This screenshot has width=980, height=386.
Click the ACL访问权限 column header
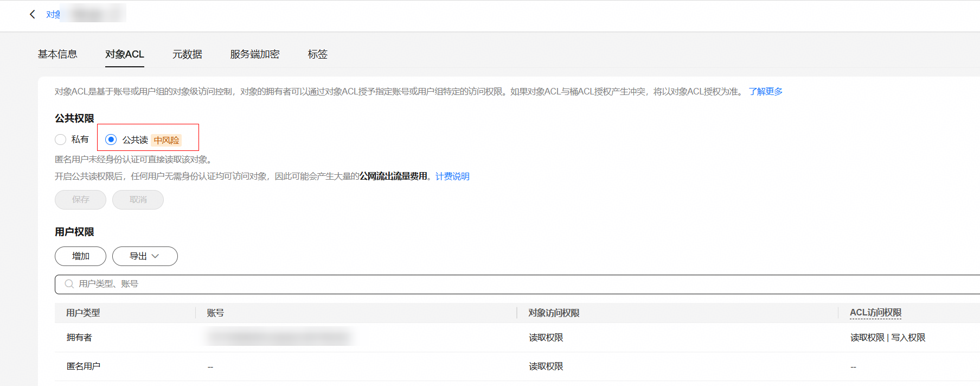875,313
